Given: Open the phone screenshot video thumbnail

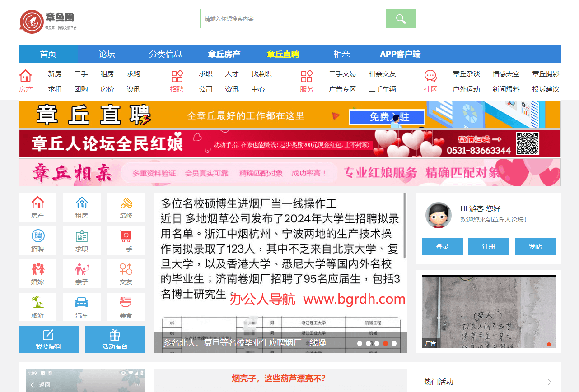Looking at the screenshot, I should click(85, 381).
